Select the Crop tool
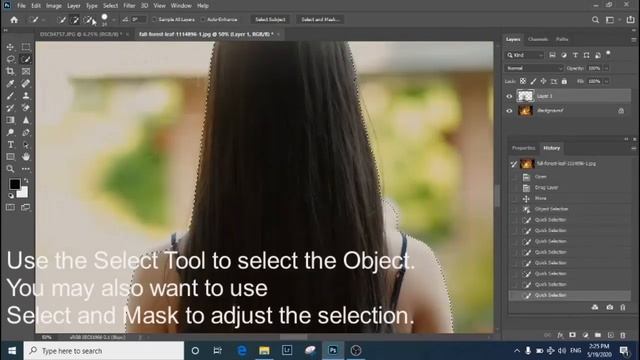640x360 pixels. tap(10, 71)
